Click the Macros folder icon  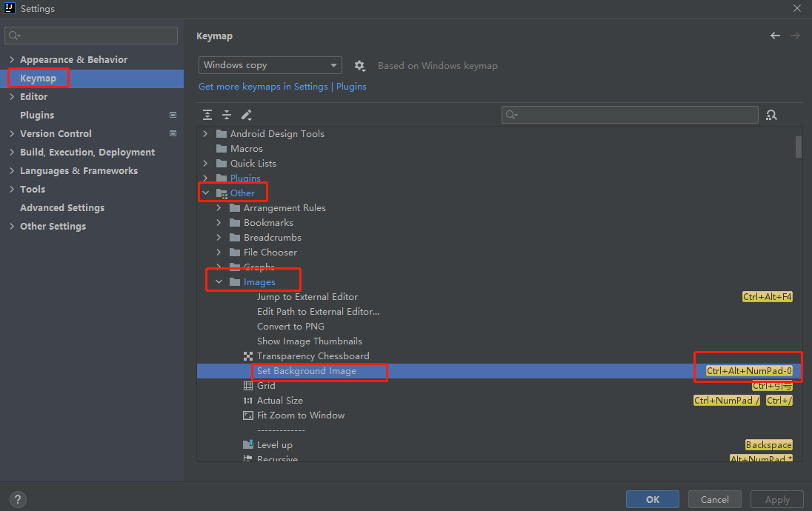(222, 149)
